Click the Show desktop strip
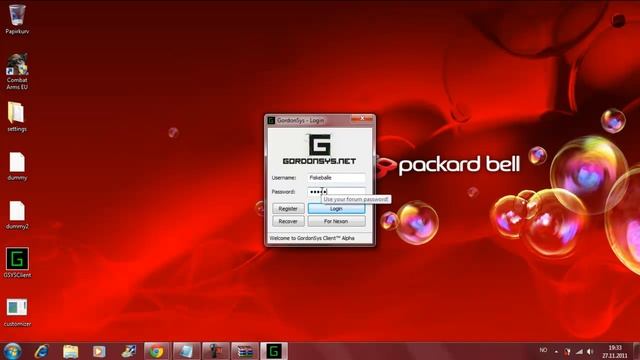This screenshot has width=640, height=360. [x=636, y=351]
